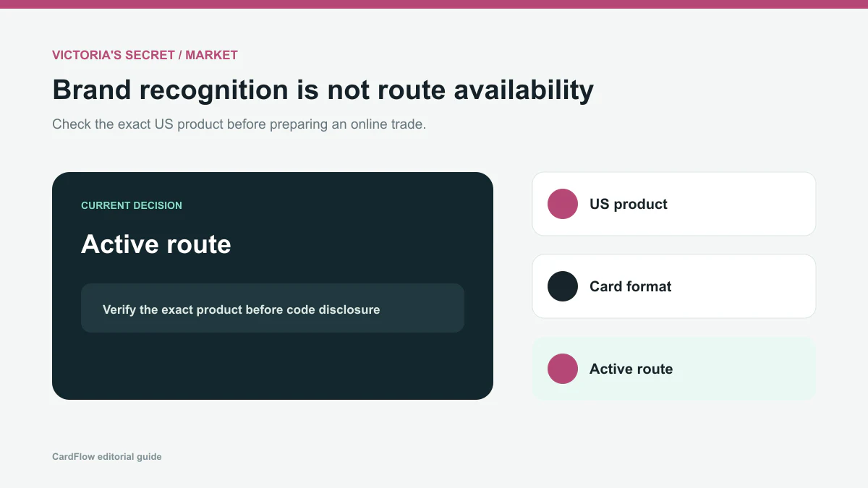Click the Verify the exact product note box
The width and height of the screenshot is (868, 488).
(273, 308)
